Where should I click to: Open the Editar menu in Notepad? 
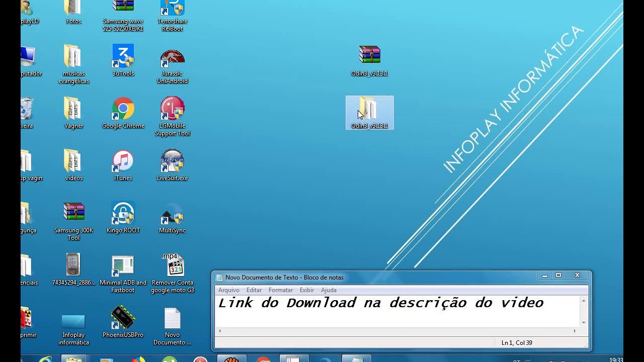click(x=254, y=290)
